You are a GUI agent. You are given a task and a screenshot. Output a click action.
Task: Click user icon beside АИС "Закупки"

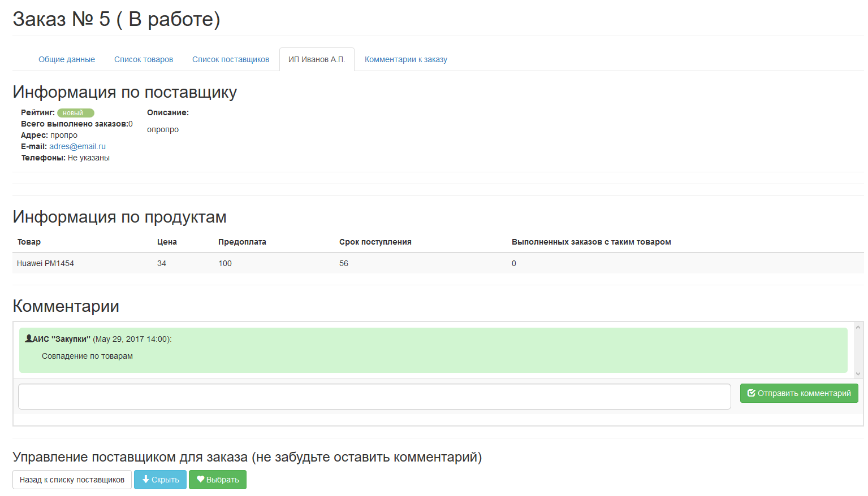pyautogui.click(x=29, y=338)
